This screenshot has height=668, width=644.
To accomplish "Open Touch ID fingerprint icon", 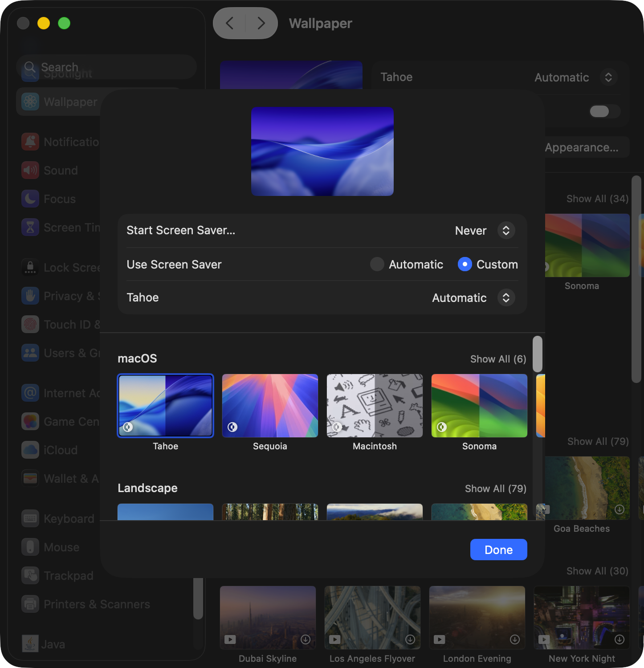I will pos(30,325).
